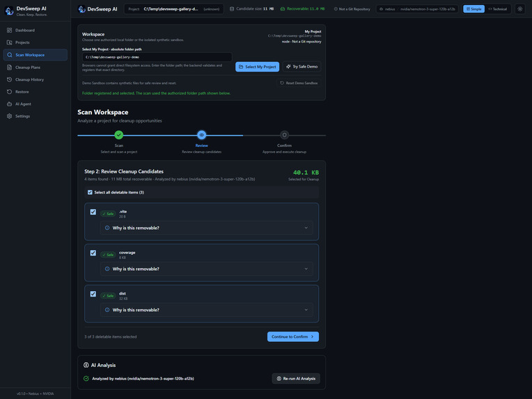Click the completed Scan step circle

tap(119, 135)
